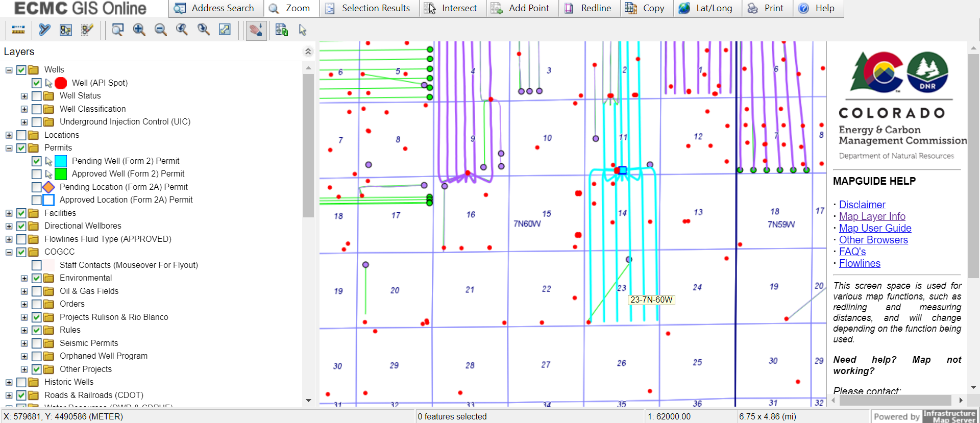Screen dimensions: 980x423
Task: Expand the Well Status folder
Action: coord(24,96)
